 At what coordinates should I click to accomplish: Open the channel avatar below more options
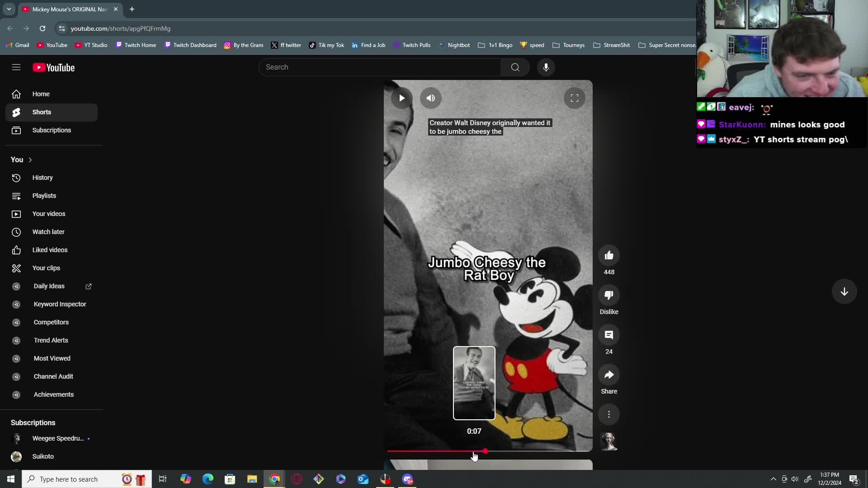609,441
